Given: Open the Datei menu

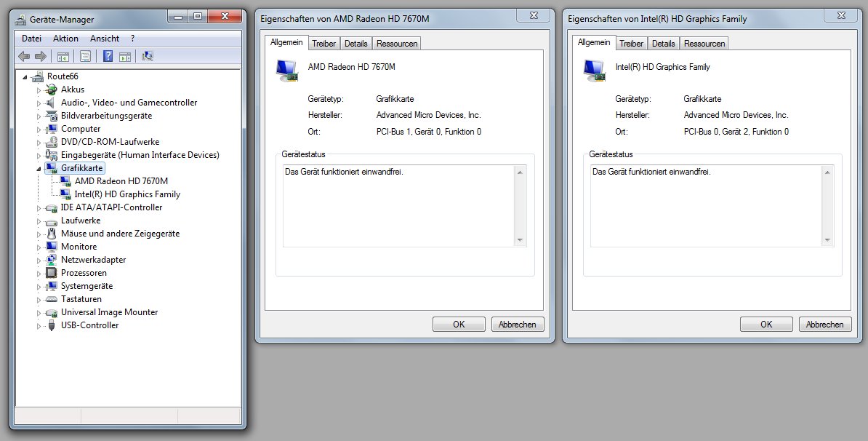Looking at the screenshot, I should 31,39.
